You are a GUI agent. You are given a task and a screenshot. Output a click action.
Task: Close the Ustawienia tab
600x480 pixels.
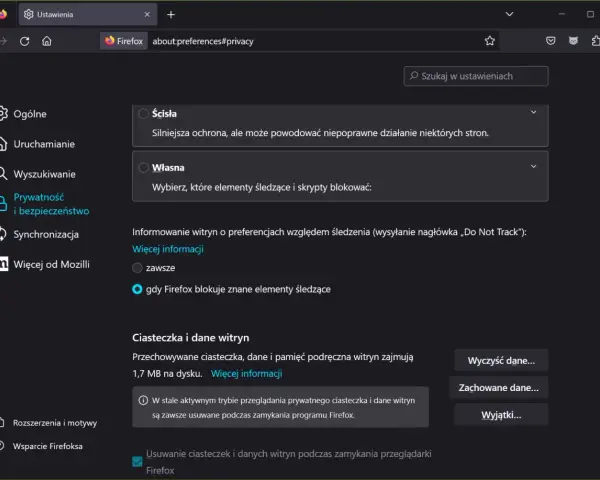(x=147, y=15)
